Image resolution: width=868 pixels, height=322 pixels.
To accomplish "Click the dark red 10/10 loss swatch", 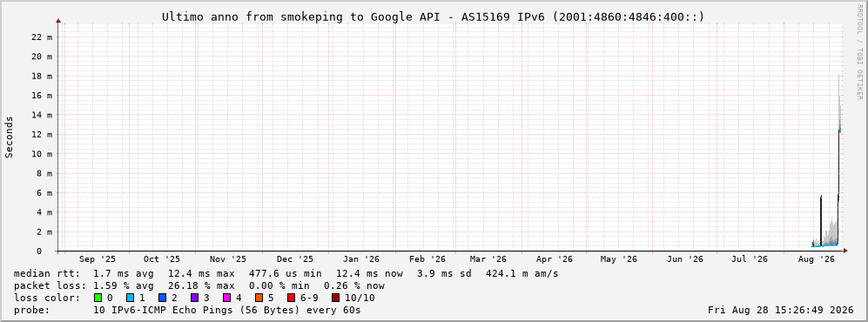I will tap(336, 298).
